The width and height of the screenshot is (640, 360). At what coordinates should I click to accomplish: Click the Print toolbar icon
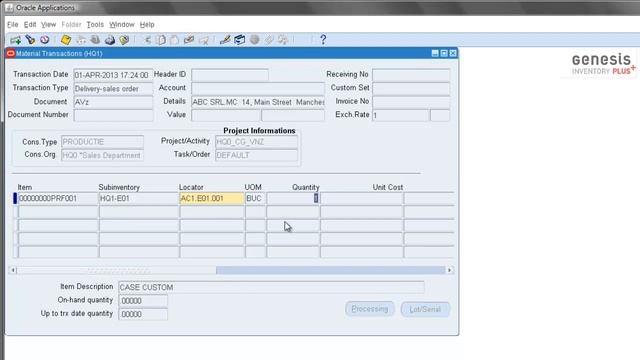point(110,40)
